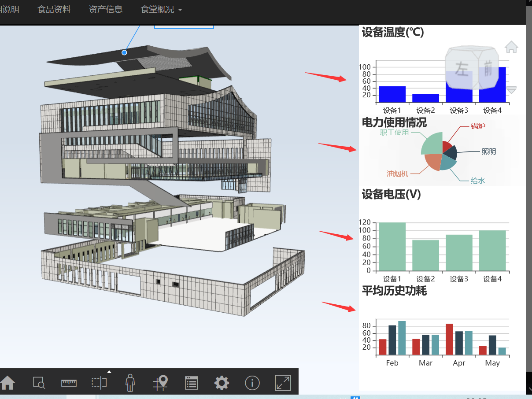The width and height of the screenshot is (532, 399).
Task: Open the 食品资料 menu item
Action: coord(54,9)
